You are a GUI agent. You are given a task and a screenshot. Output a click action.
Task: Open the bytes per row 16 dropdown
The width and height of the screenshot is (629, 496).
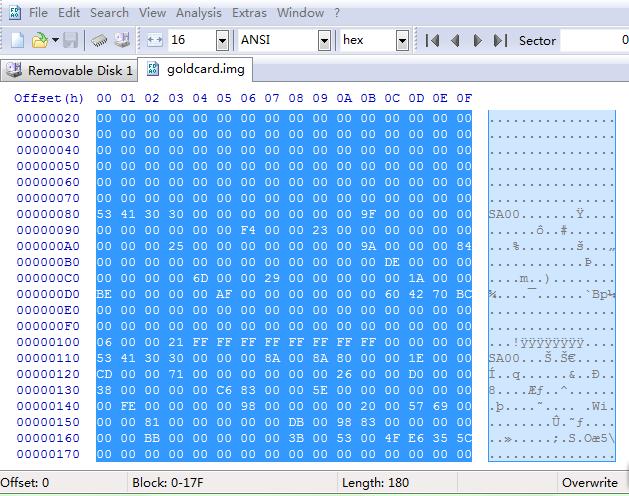[x=222, y=40]
